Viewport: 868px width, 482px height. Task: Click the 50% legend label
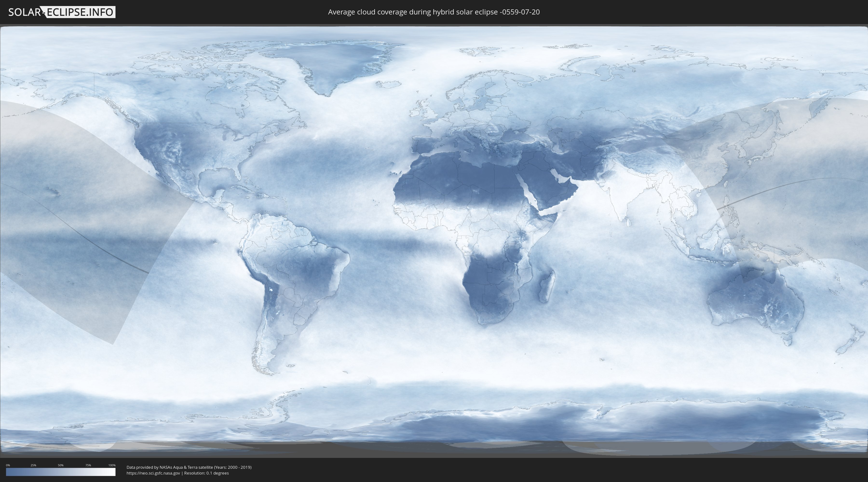[61, 465]
